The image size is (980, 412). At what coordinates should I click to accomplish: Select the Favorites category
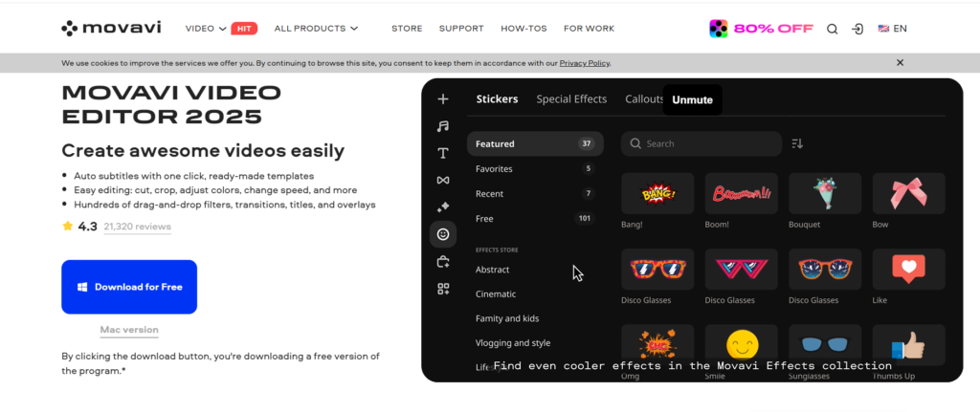[535, 168]
